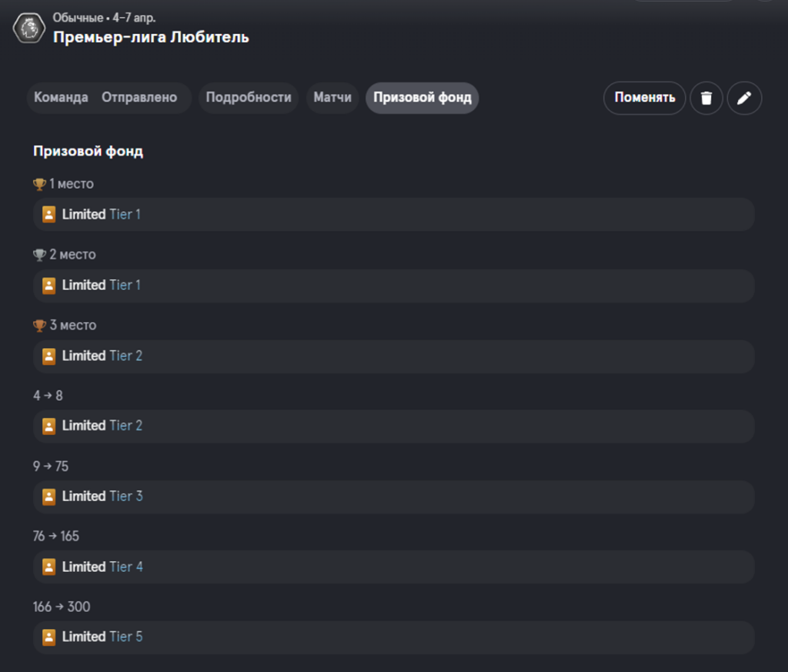Screen dimensions: 788x672
Task: Click the trash delete icon button
Action: pyautogui.click(x=706, y=98)
